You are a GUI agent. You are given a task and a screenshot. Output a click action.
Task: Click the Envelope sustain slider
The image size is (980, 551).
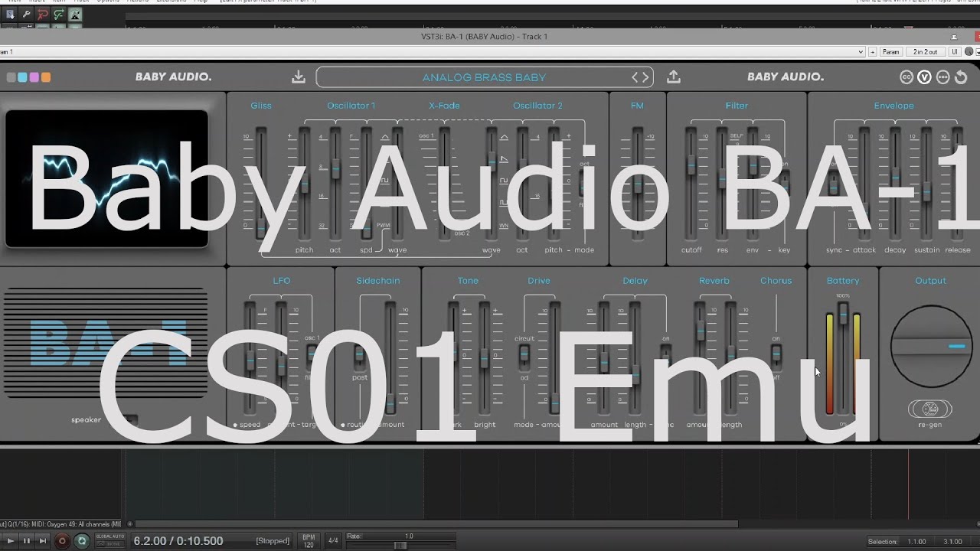coord(926,184)
